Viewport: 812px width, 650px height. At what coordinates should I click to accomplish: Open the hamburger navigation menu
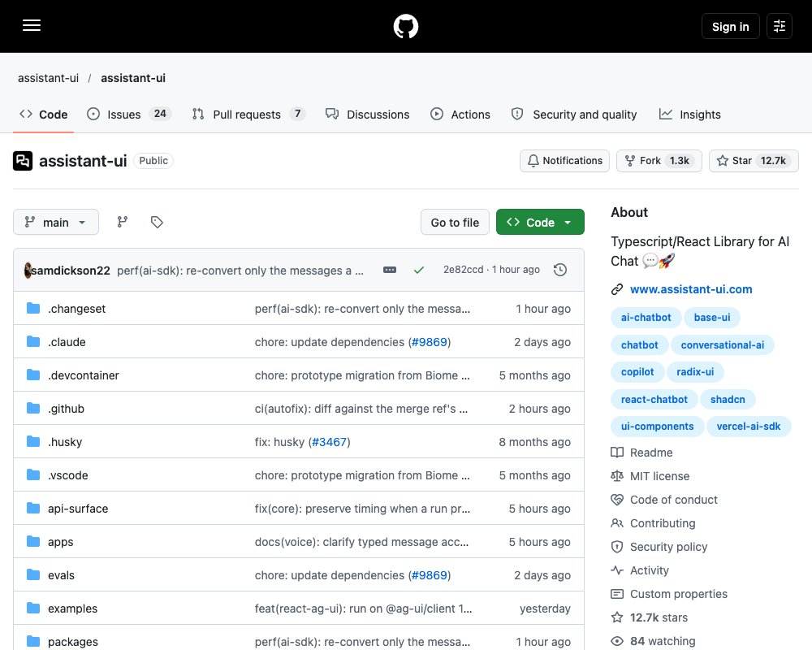[32, 25]
